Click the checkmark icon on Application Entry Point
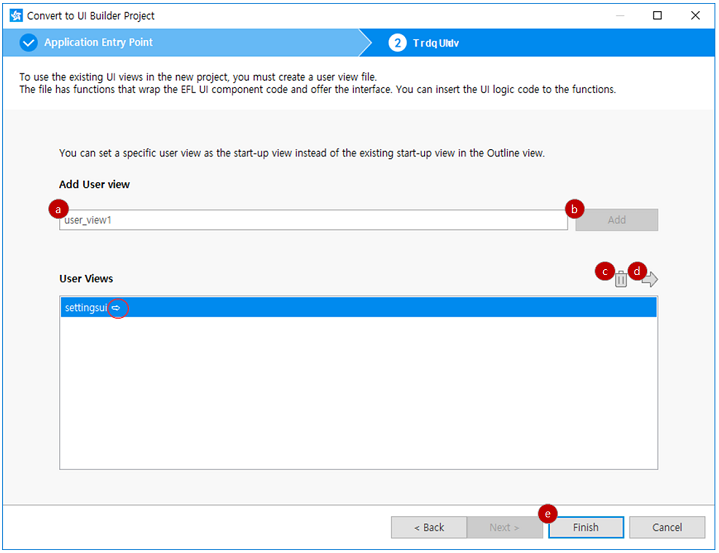The height and width of the screenshot is (553, 719). click(28, 43)
